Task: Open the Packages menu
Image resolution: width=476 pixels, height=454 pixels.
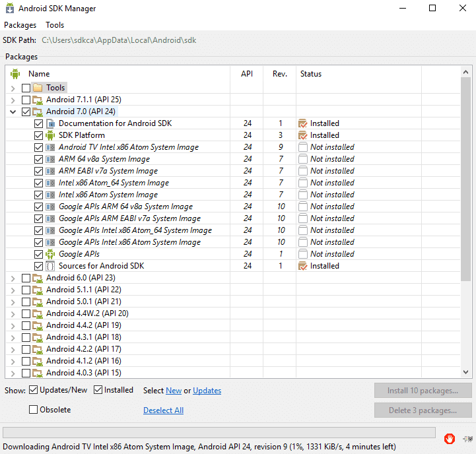Action: pyautogui.click(x=20, y=25)
